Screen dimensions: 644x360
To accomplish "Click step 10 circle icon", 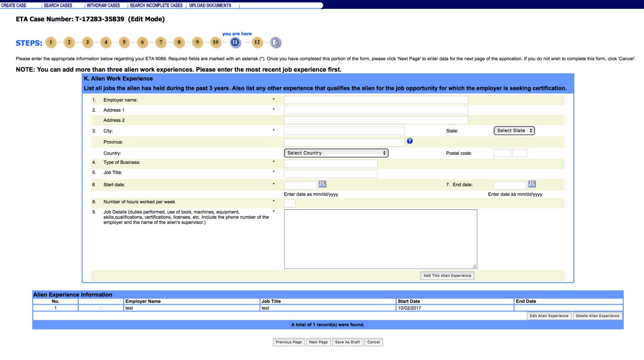I will [x=216, y=43].
